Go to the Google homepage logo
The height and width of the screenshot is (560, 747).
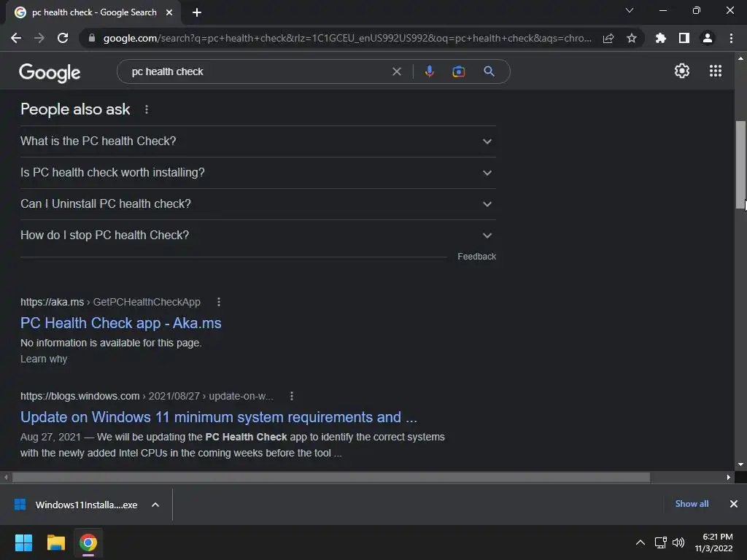click(50, 72)
